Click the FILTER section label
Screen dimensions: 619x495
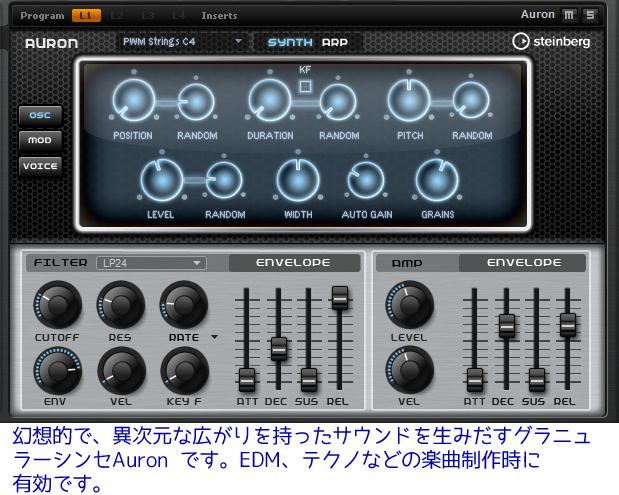point(60,262)
